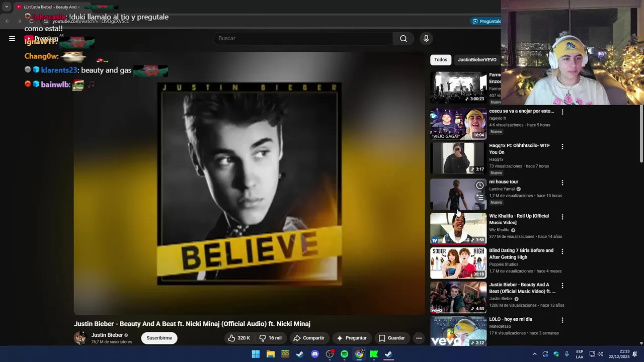Open options for Wiz Khalifa Roll Up video
The image size is (644, 362).
click(x=562, y=217)
